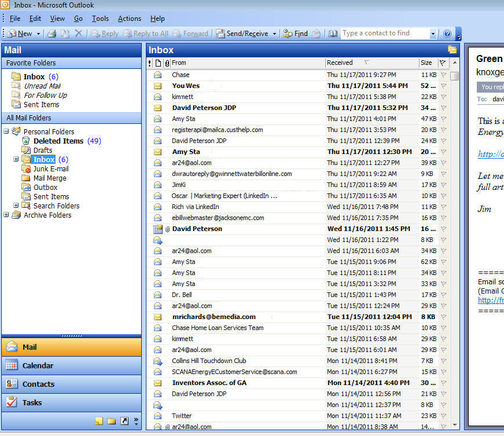
Task: Expand the Archive Folders tree
Action: pos(5,215)
